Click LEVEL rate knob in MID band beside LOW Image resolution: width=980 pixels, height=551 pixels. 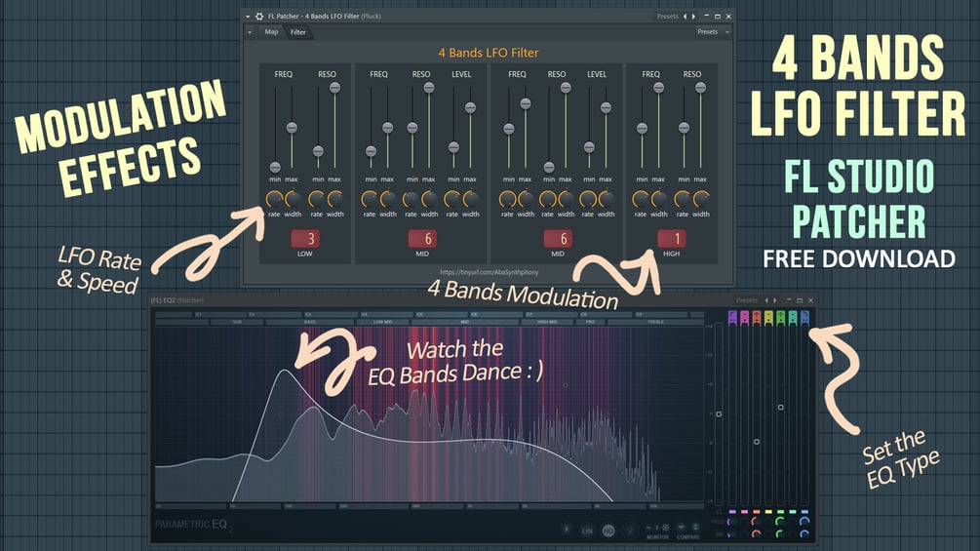click(451, 199)
